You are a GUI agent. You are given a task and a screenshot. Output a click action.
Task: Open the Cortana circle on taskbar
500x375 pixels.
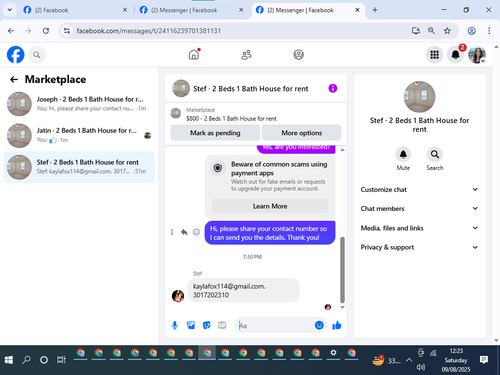pos(44,360)
